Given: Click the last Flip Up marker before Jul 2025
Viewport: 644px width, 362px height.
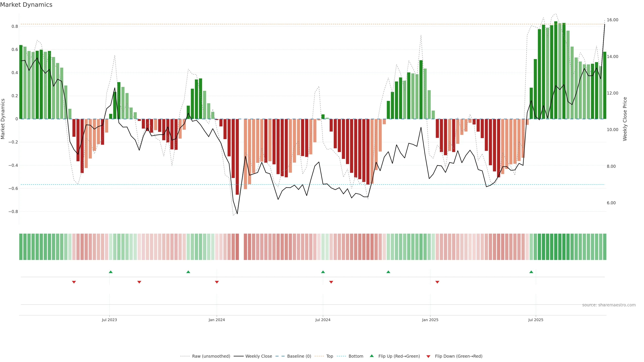Looking at the screenshot, I should (x=531, y=272).
